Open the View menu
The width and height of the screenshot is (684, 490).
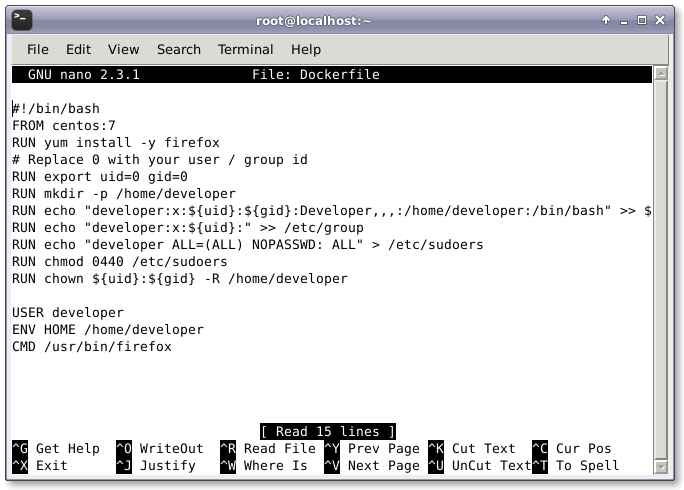(x=123, y=49)
